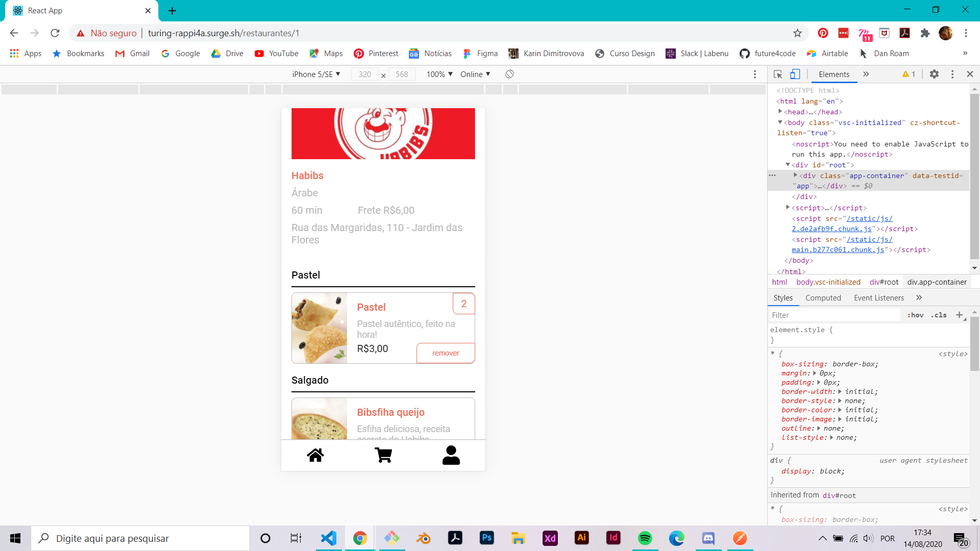
Task: Click the rotate device icon
Action: (x=509, y=74)
